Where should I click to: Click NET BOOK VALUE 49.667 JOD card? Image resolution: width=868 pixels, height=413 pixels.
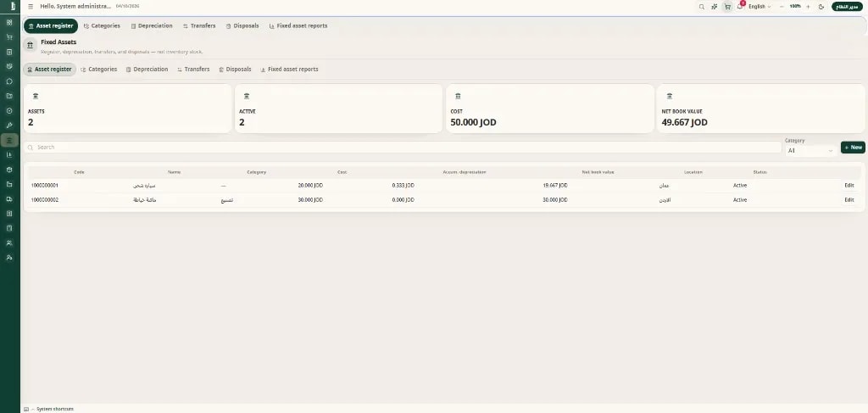(x=761, y=109)
